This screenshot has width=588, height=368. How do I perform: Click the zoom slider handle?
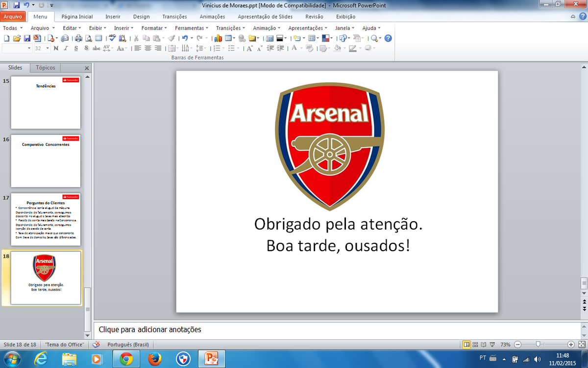point(538,344)
